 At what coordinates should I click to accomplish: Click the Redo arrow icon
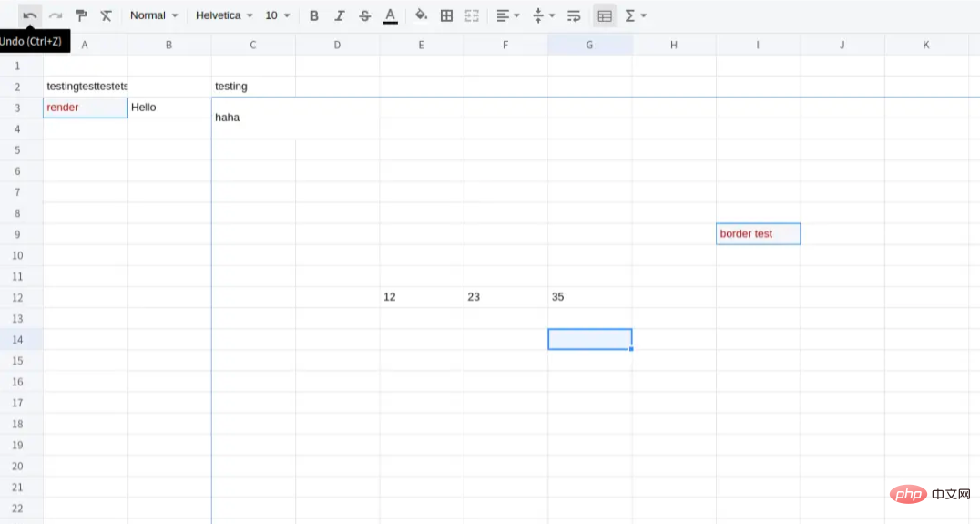[56, 15]
